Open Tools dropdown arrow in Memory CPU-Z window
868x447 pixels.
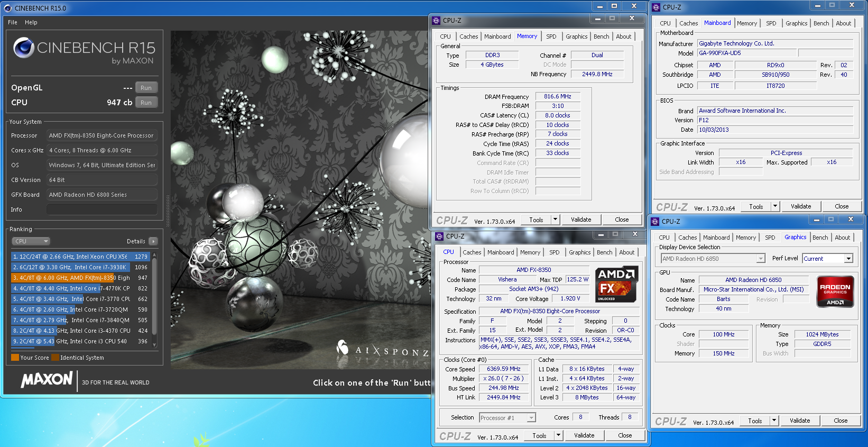click(555, 220)
